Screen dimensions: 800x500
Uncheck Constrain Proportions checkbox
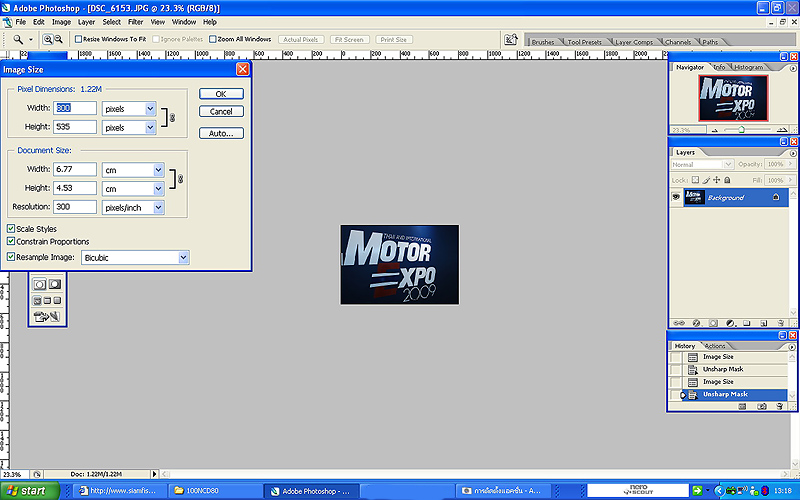pos(11,241)
